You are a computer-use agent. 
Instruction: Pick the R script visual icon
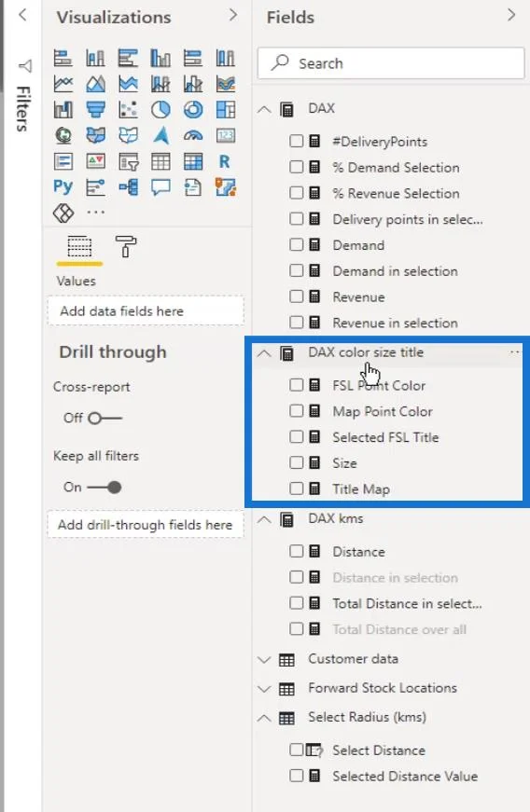(224, 161)
